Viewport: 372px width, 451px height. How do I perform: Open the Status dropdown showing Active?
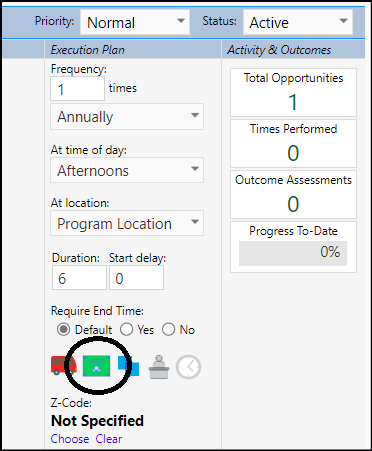[x=298, y=22]
